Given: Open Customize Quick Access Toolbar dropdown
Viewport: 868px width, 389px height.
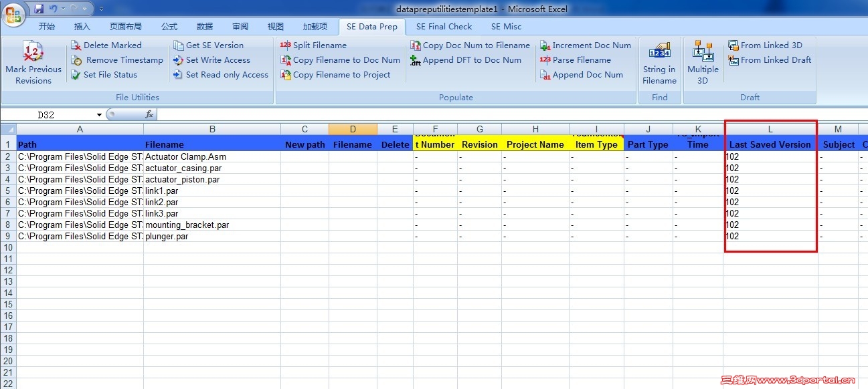Looking at the screenshot, I should [101, 9].
